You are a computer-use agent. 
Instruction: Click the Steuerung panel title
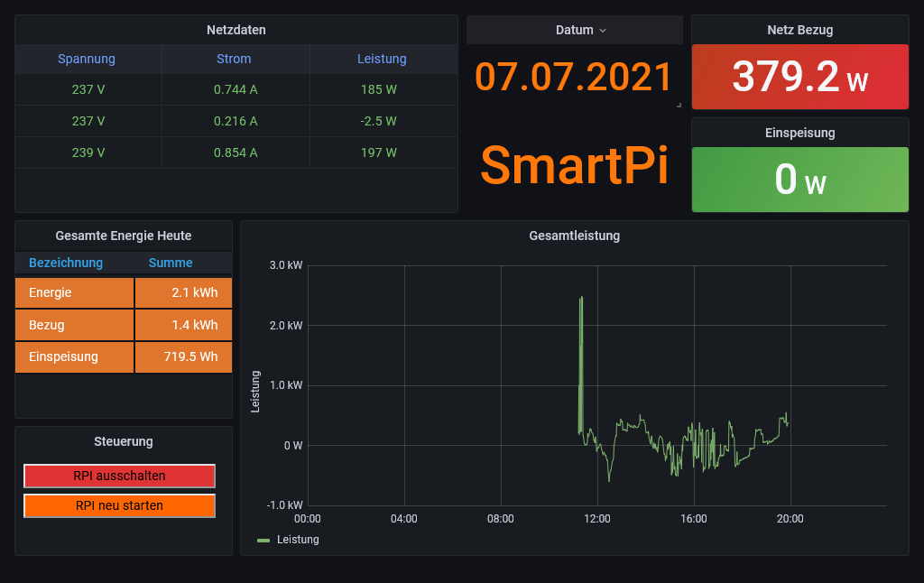point(124,441)
